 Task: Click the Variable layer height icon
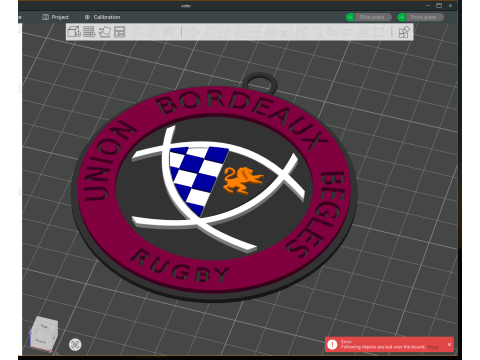click(x=168, y=32)
